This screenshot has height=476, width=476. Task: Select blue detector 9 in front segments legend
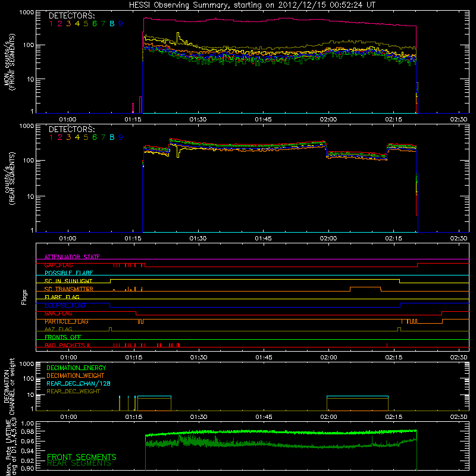click(121, 24)
